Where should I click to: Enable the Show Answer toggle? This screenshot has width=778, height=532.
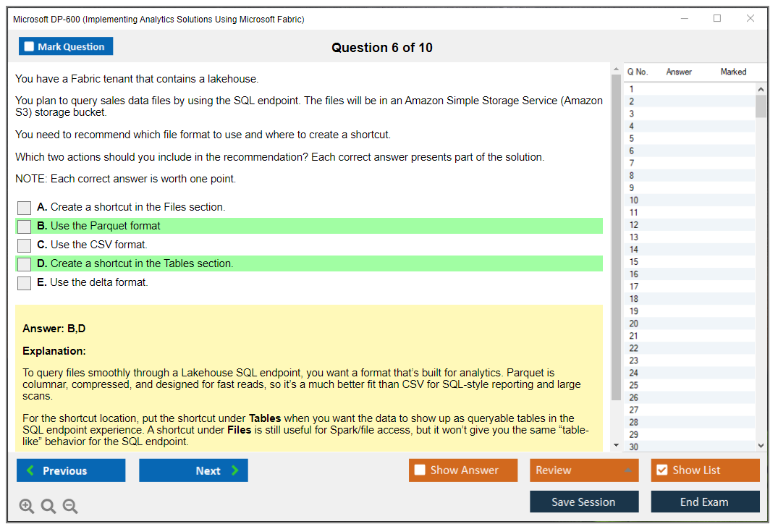420,470
